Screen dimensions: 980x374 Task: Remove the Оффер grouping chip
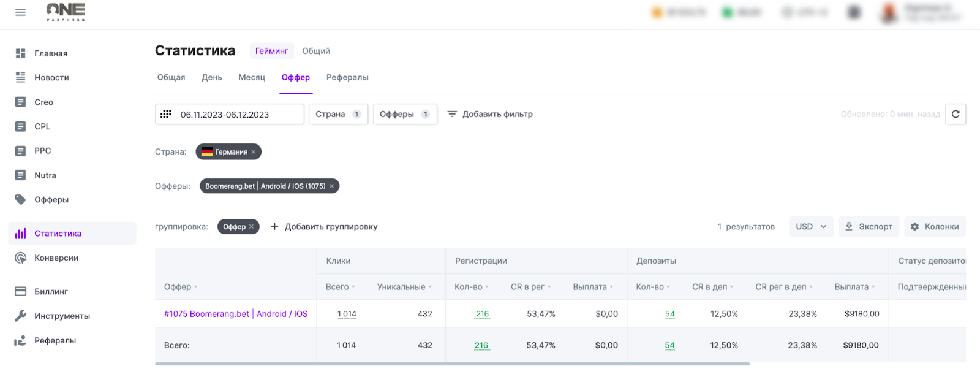point(251,227)
